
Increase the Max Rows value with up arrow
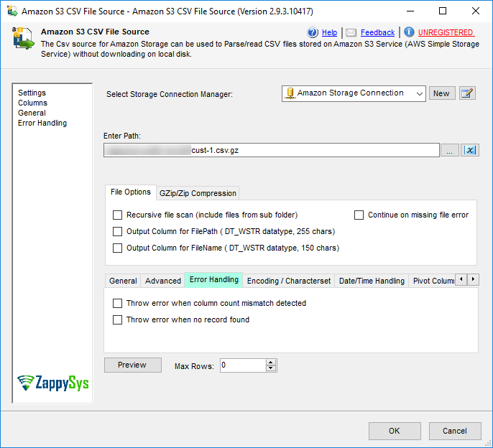270,363
